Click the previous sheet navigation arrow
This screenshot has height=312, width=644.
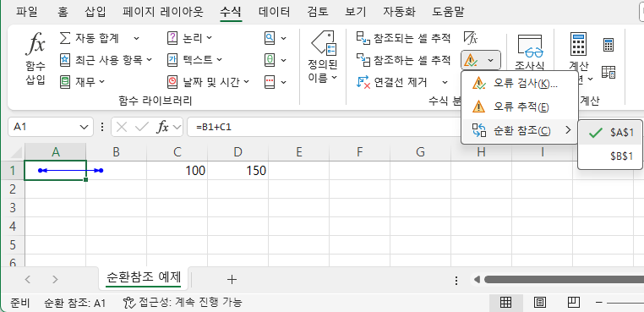(x=28, y=280)
